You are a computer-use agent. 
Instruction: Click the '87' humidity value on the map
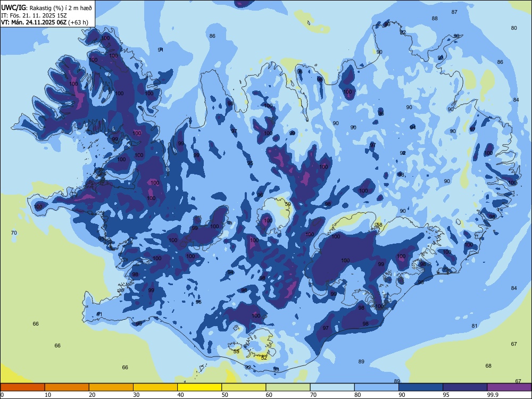tap(454, 12)
